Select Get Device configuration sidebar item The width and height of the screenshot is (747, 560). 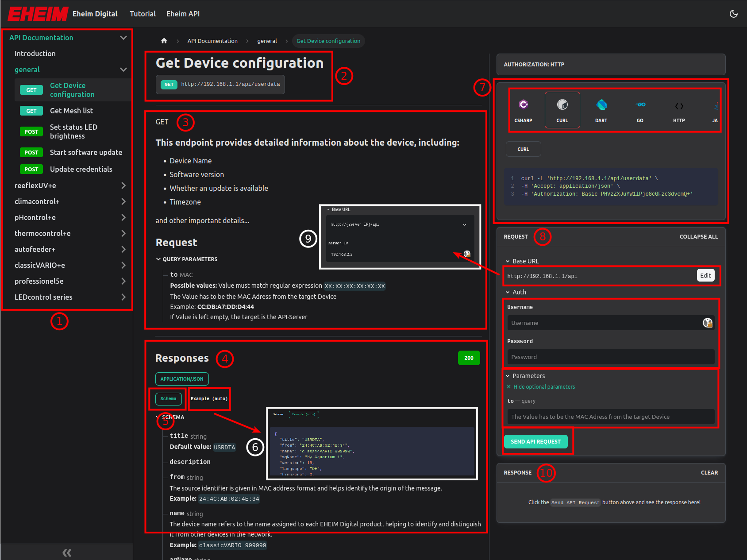(73, 90)
